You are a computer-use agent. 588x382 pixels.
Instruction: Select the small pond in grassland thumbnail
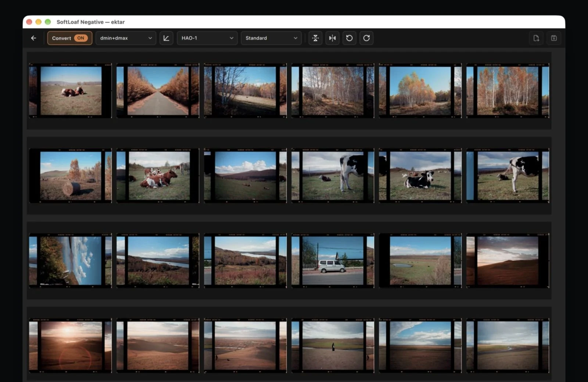[x=420, y=261]
